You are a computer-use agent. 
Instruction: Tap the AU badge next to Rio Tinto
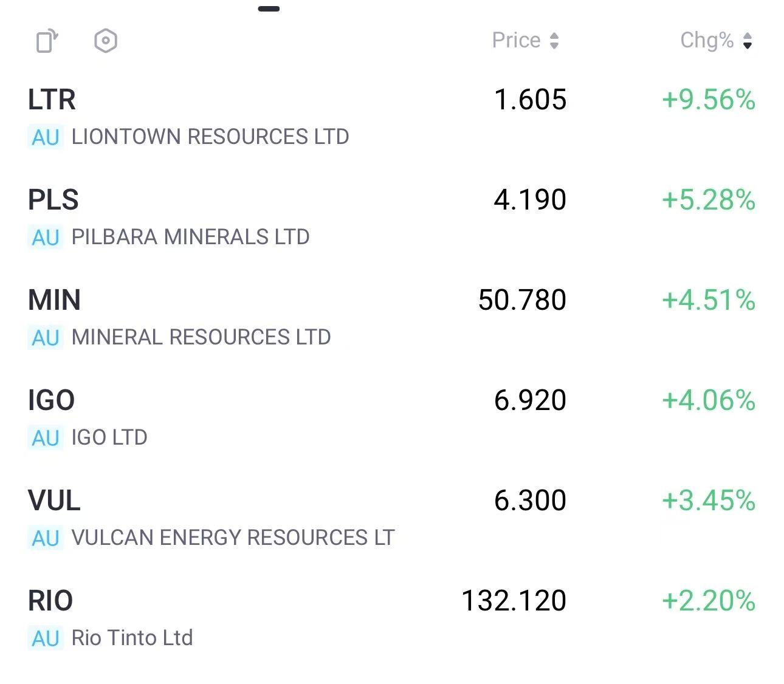tap(46, 638)
